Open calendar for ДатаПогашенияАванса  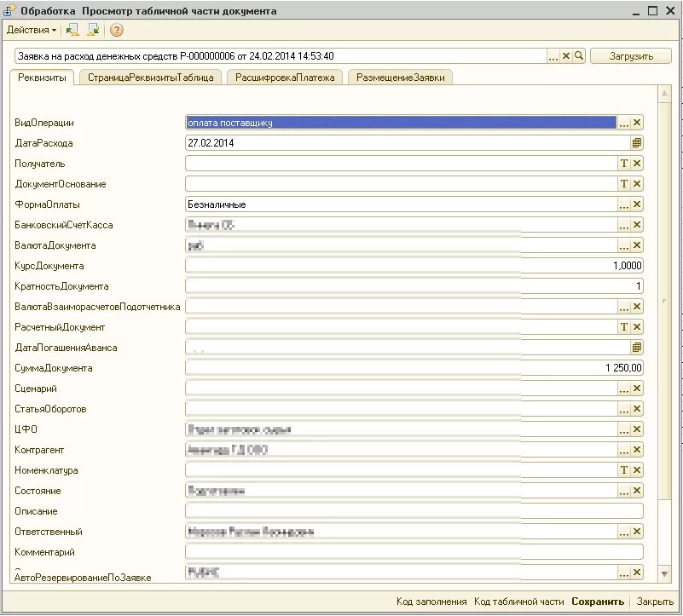point(637,348)
